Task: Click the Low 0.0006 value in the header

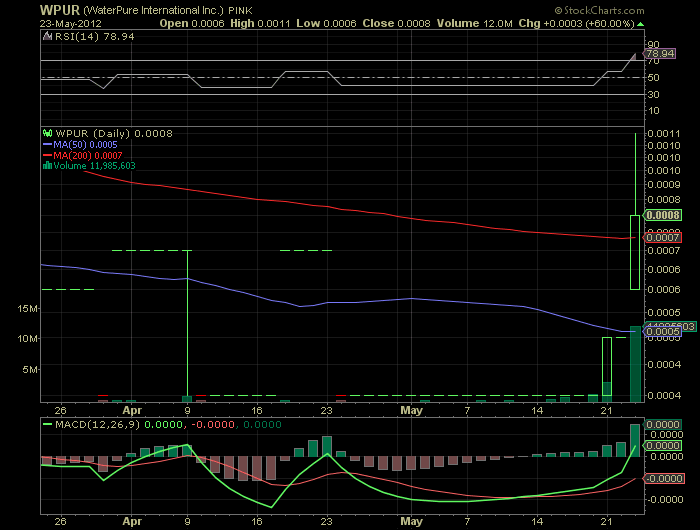Action: 326,24
